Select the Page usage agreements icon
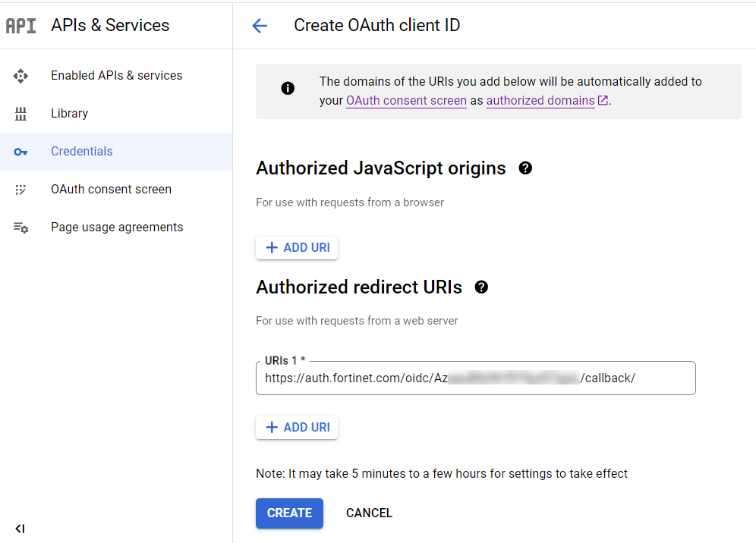Screen dimensions: 756x543 pos(20,227)
